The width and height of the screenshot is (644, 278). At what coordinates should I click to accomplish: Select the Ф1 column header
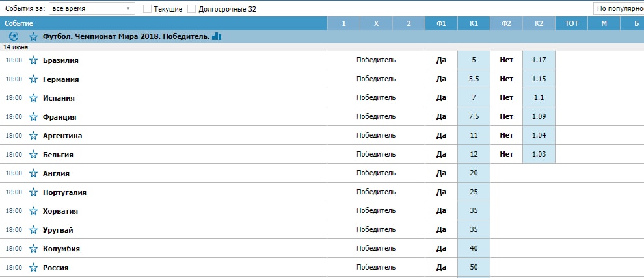coord(441,23)
